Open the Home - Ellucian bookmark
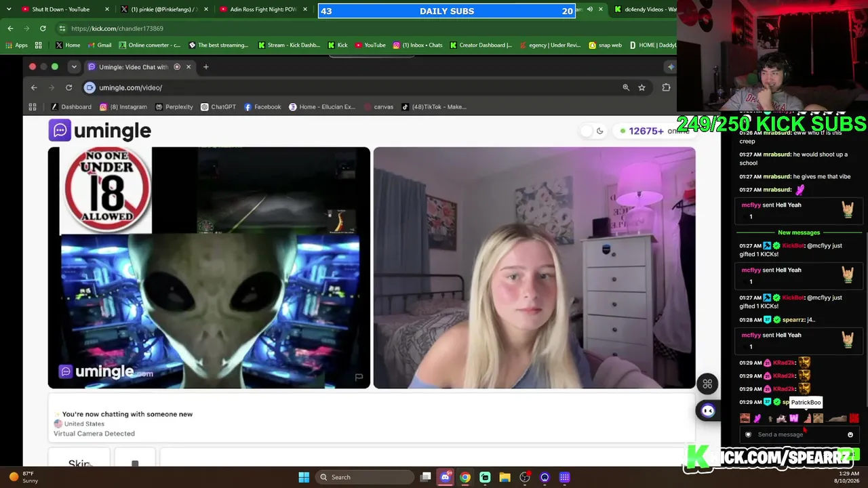 (x=322, y=106)
